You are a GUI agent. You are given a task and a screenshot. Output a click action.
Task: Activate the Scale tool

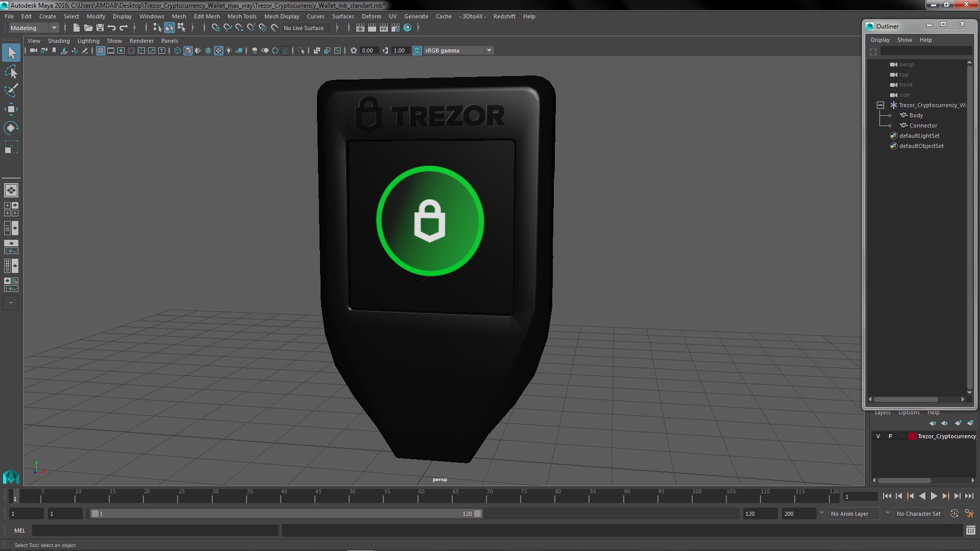11,147
